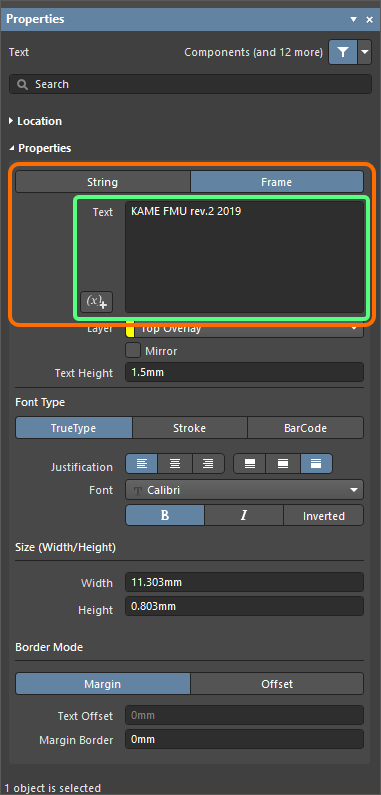Toggle the Inverted text button

click(324, 515)
